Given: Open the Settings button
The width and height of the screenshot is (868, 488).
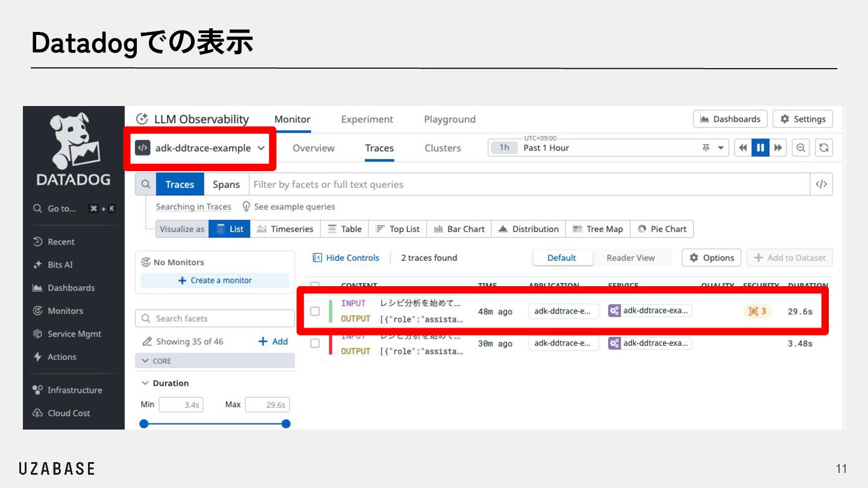Looking at the screenshot, I should click(803, 119).
